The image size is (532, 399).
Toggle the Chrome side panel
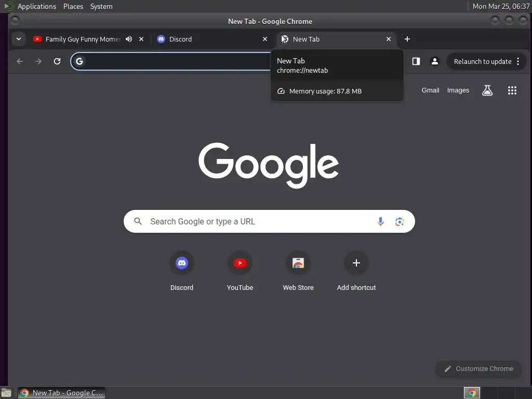416,61
